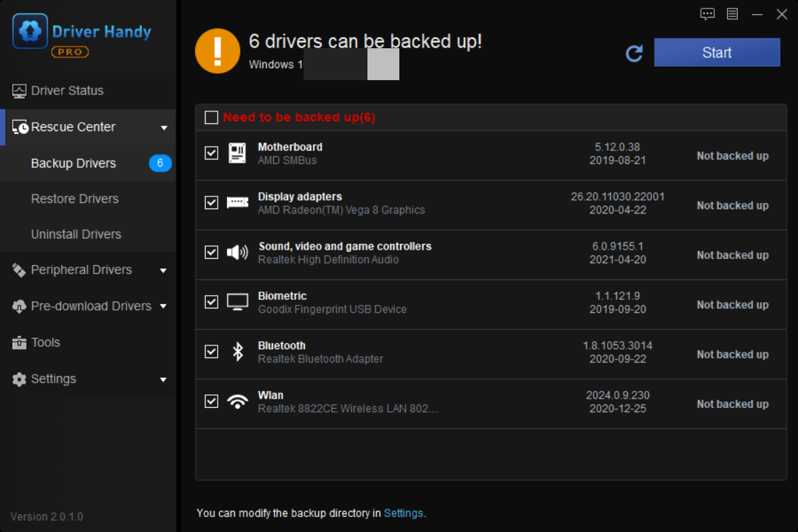The width and height of the screenshot is (798, 532).
Task: Expand the Settings section
Action: [x=164, y=379]
